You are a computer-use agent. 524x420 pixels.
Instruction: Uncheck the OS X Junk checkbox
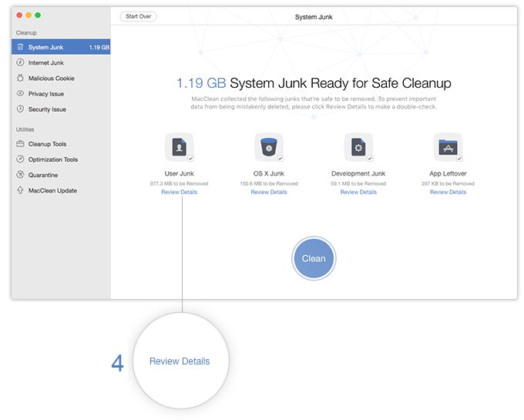click(x=279, y=157)
